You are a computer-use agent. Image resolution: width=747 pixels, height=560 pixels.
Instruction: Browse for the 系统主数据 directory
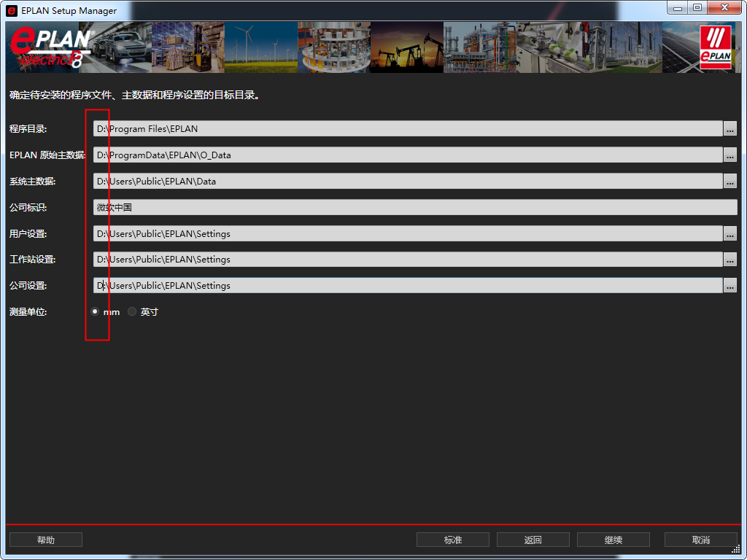[x=730, y=182]
